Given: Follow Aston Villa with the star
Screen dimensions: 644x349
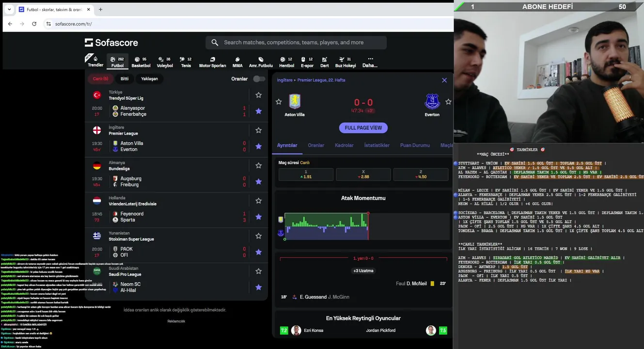Looking at the screenshot, I should pos(279,102).
